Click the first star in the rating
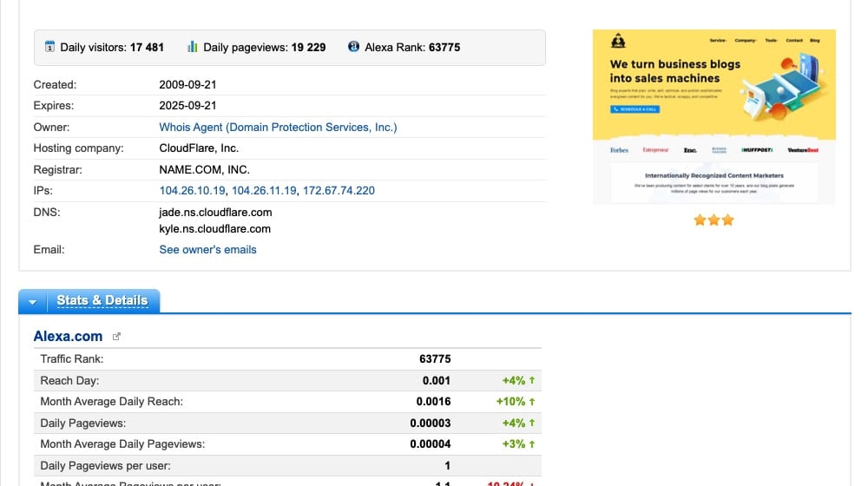 coord(700,220)
